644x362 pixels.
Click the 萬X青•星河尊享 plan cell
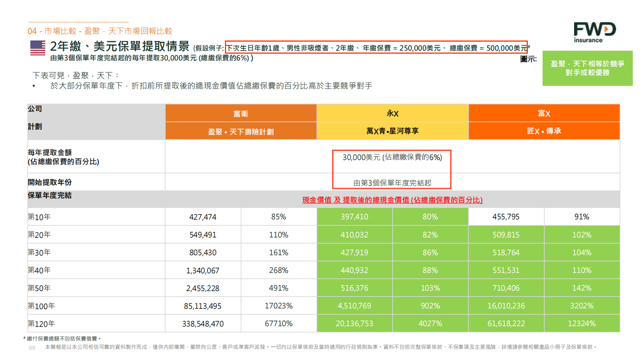(393, 131)
